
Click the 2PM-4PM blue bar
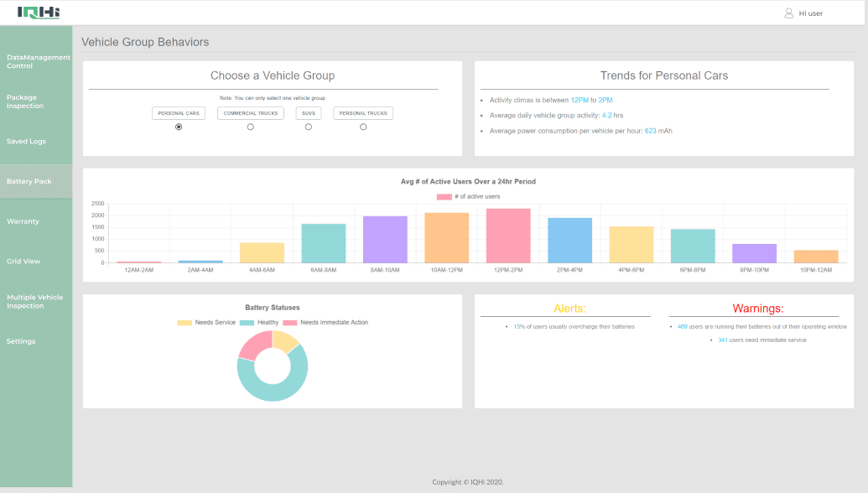pos(569,241)
